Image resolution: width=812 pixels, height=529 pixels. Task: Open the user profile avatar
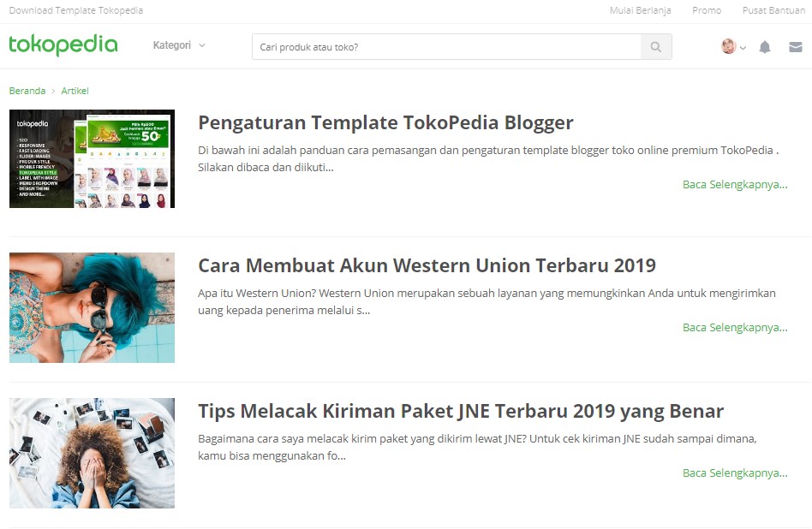click(x=730, y=47)
